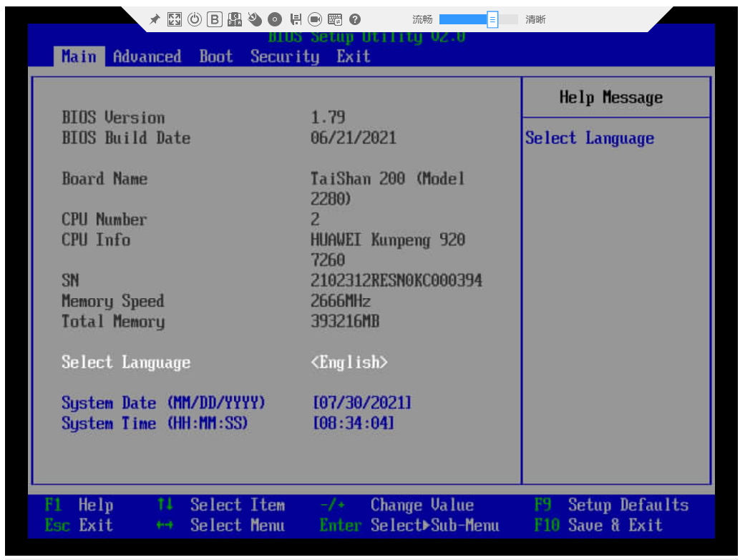The width and height of the screenshot is (740, 560).
Task: Select the System Date (MM/DD/YYYY) row
Action: pos(163,403)
